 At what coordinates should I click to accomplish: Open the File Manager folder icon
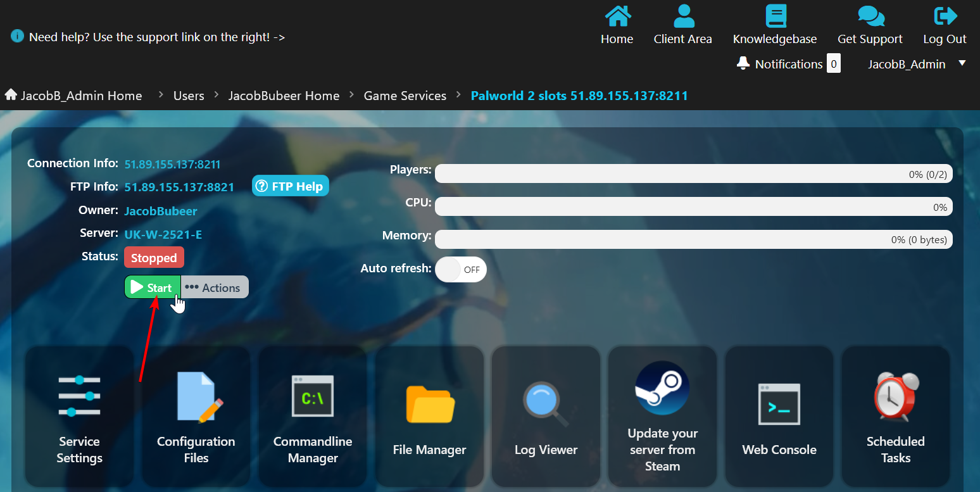point(430,405)
